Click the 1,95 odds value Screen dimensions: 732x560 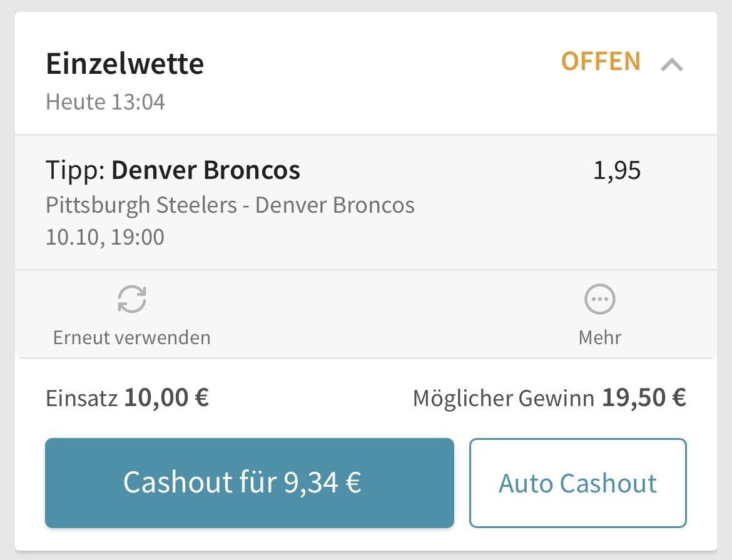click(x=617, y=170)
